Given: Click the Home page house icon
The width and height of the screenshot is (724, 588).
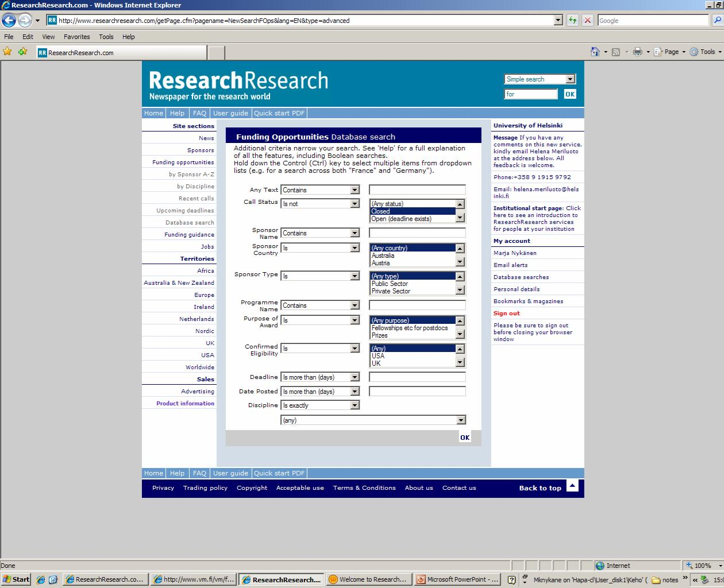Looking at the screenshot, I should click(595, 52).
